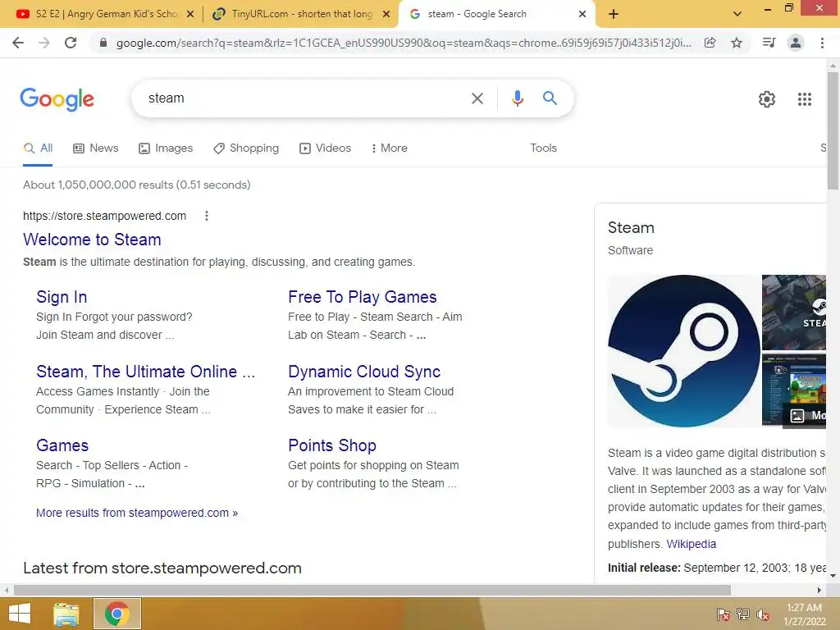Click the scroll right arrow at bottom

click(x=819, y=591)
